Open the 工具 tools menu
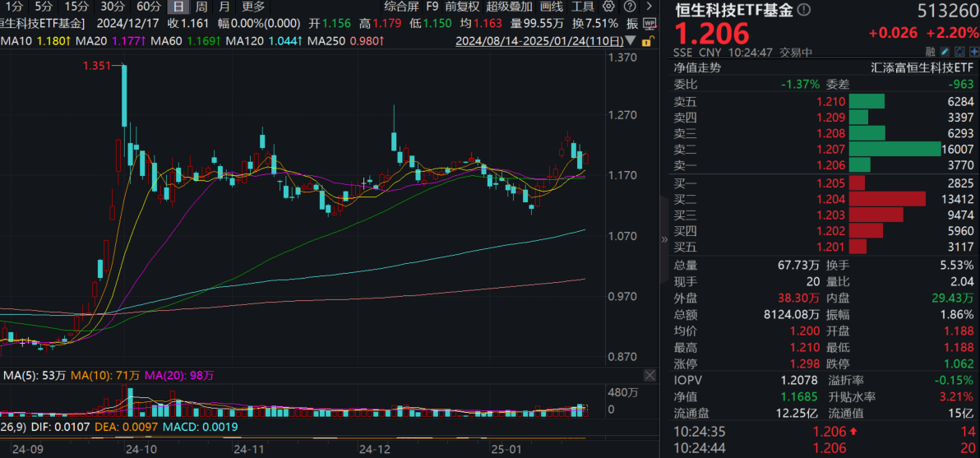The height and width of the screenshot is (458, 980). coord(583,7)
